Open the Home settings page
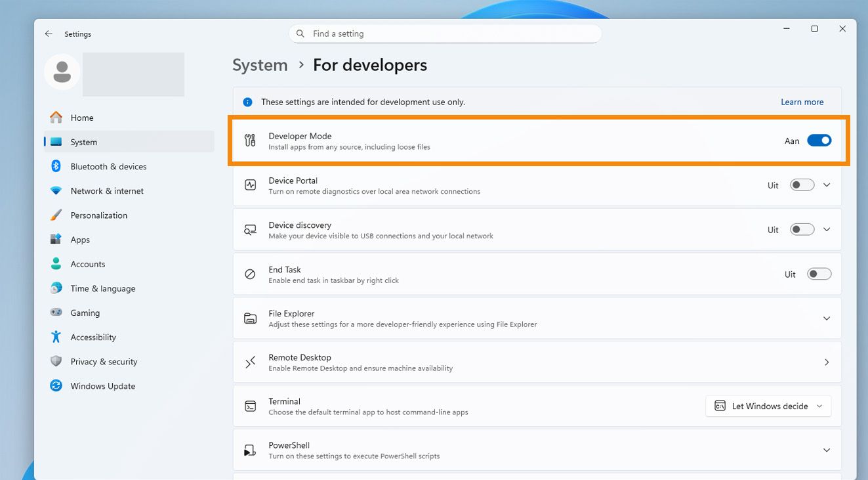 129,118
